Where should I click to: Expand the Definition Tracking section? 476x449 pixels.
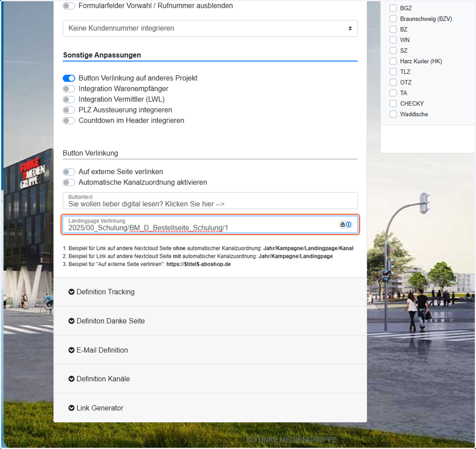point(210,292)
